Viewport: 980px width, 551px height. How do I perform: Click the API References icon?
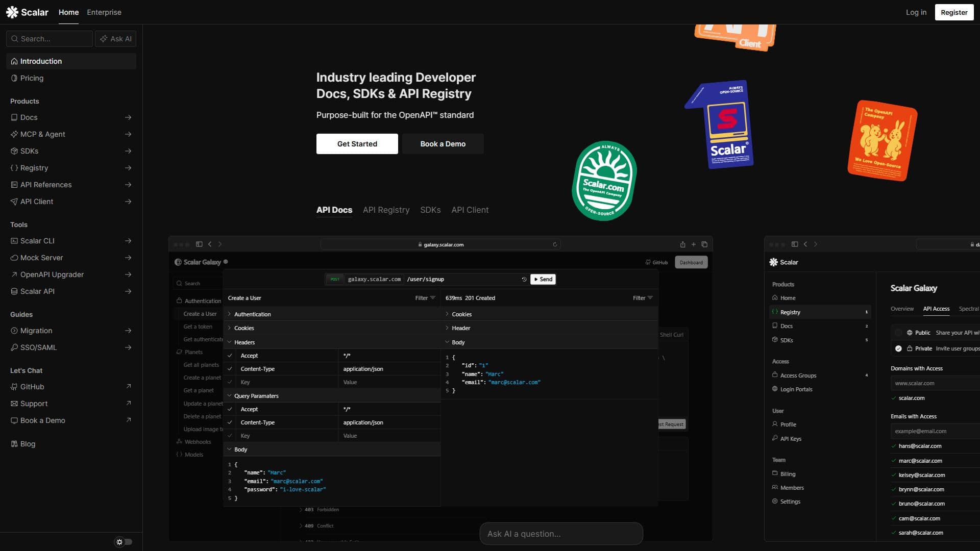tap(14, 185)
